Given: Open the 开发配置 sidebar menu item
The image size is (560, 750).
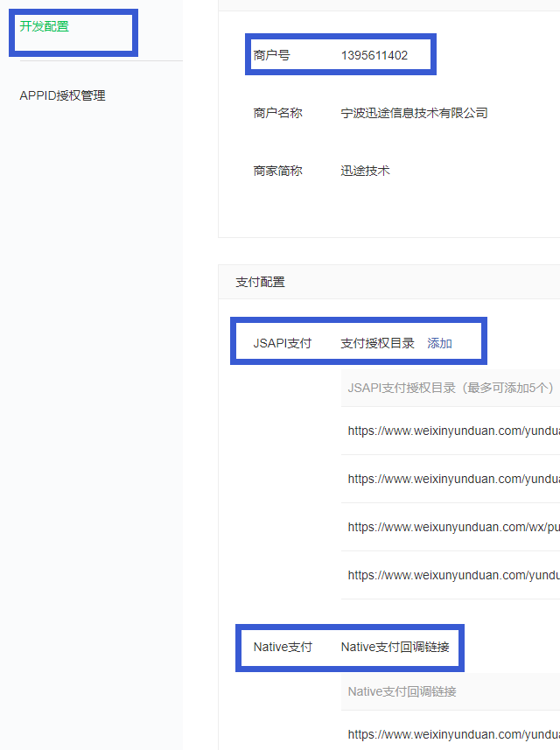Looking at the screenshot, I should (x=44, y=26).
